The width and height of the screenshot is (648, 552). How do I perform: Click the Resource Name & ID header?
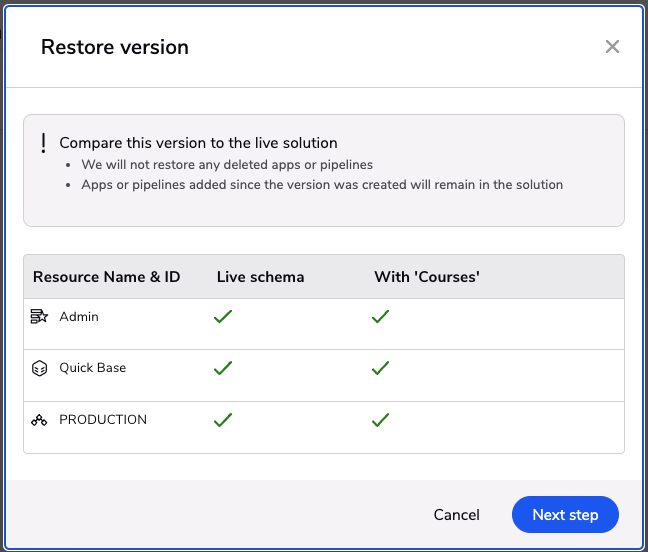pyautogui.click(x=107, y=276)
